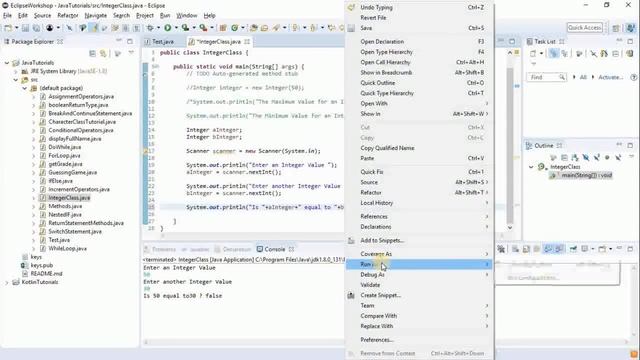This screenshot has height=360, width=640.
Task: Click the New file toolbar icon
Action: 8,28
